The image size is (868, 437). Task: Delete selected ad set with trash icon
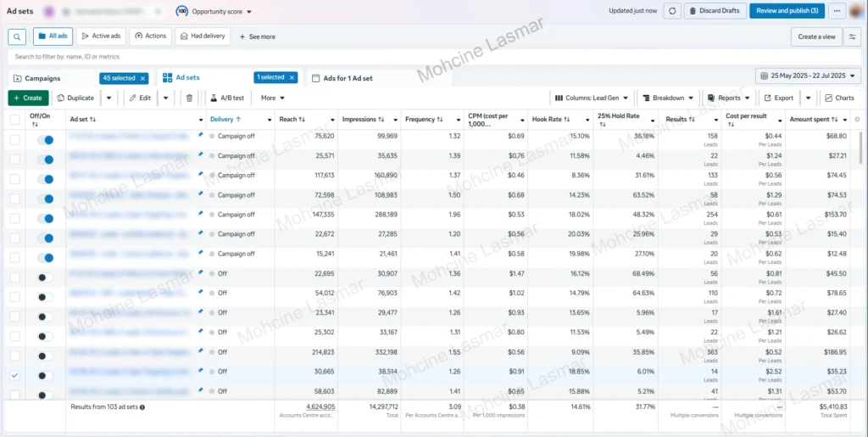190,98
